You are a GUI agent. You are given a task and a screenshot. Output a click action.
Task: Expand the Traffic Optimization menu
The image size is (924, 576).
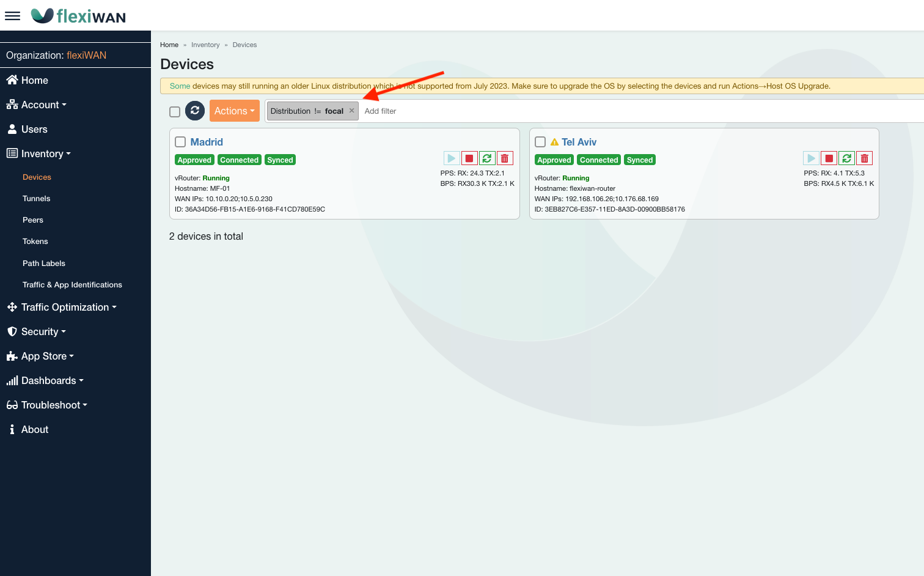[x=61, y=307]
